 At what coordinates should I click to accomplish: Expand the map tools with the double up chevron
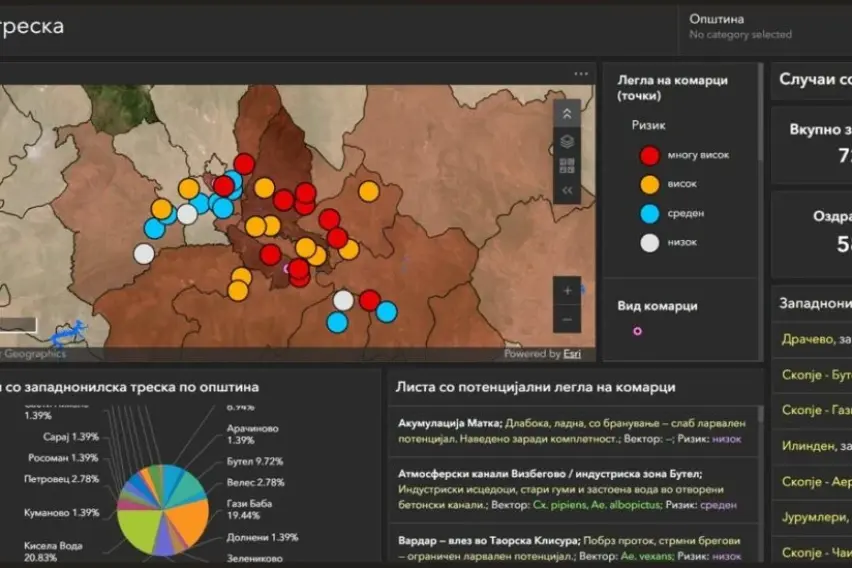coord(567,114)
